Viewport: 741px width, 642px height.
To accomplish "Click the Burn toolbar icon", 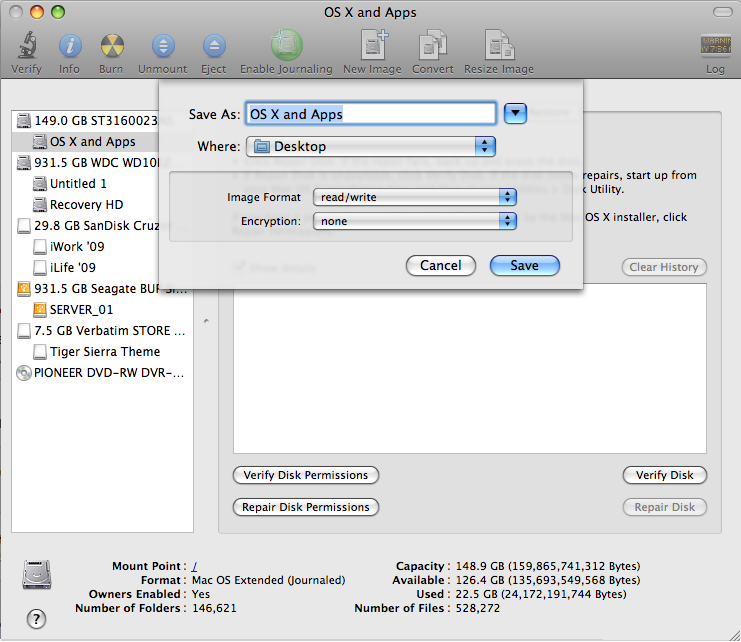I will (x=112, y=46).
